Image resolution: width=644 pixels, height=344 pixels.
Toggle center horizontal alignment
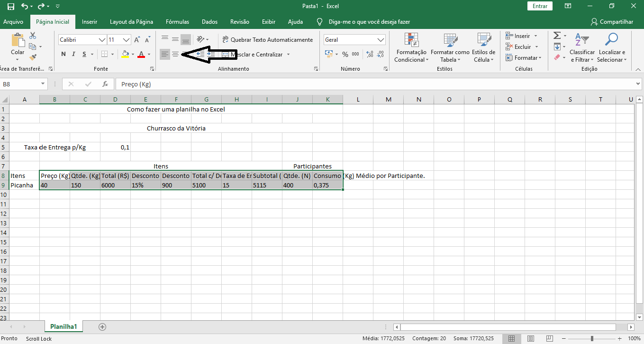pos(175,54)
